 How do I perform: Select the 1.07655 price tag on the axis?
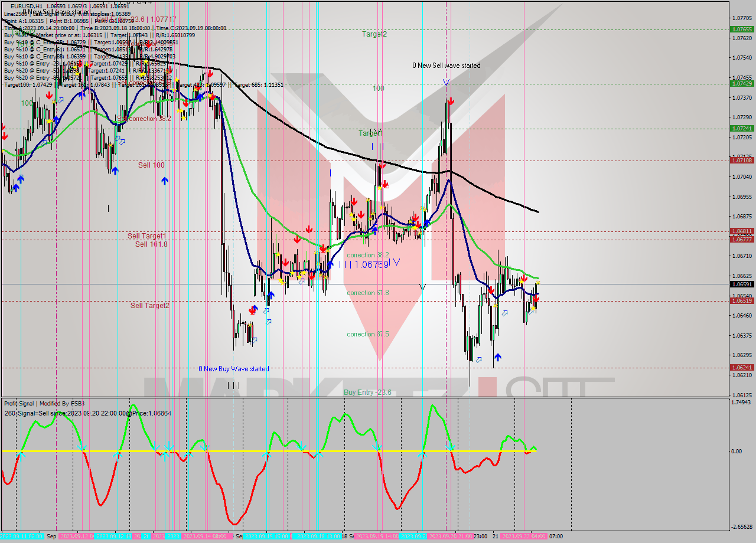pyautogui.click(x=742, y=29)
